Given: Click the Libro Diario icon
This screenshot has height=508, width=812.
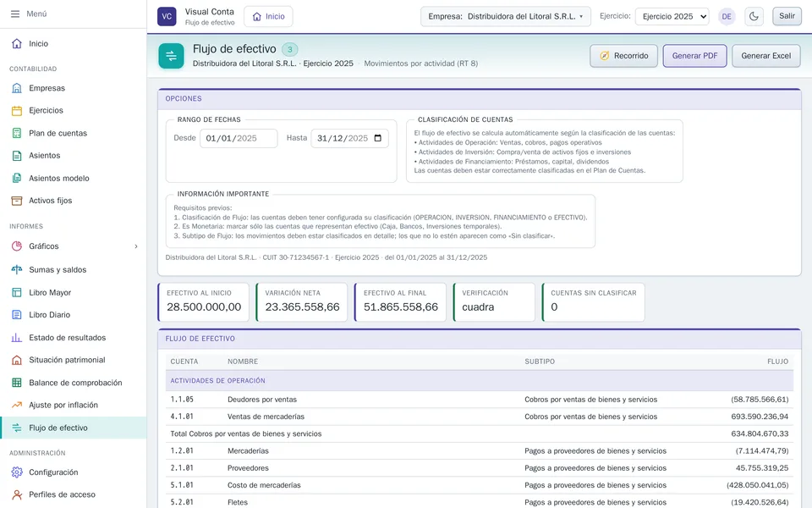Looking at the screenshot, I should coord(17,315).
